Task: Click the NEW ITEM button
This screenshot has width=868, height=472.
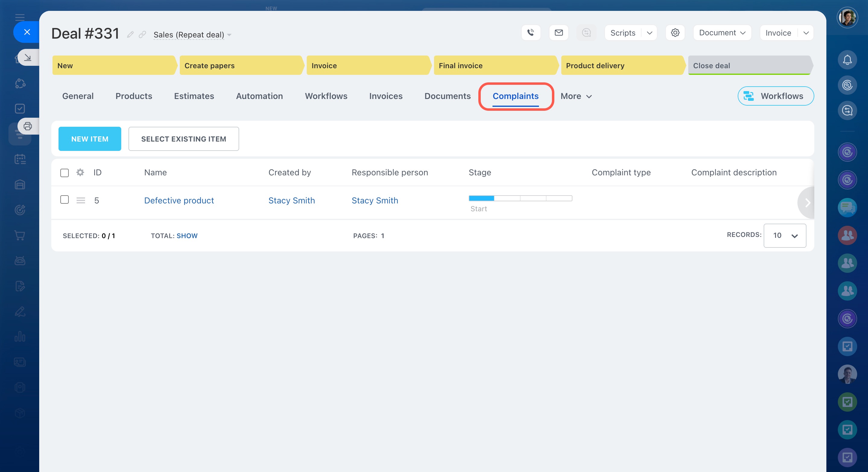Action: tap(90, 139)
